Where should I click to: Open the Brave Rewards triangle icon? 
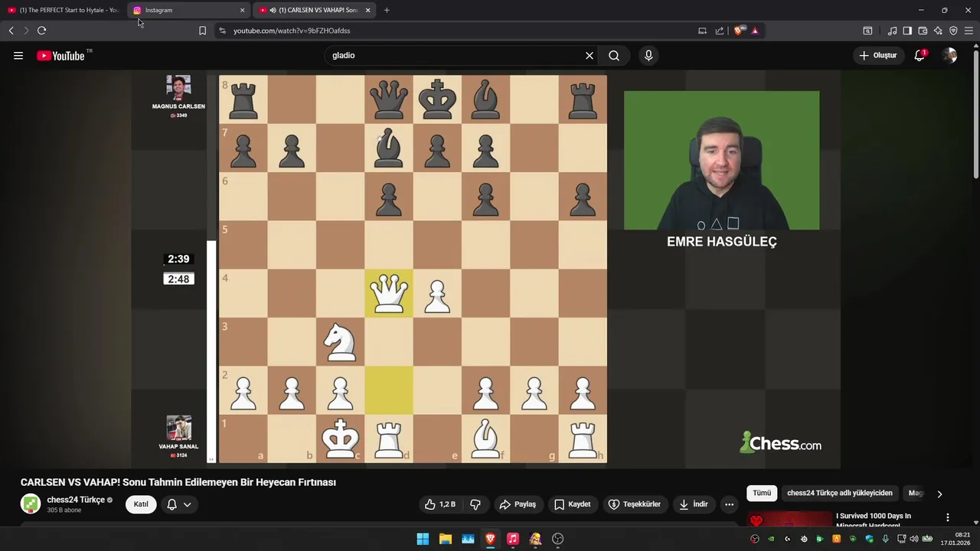pos(755,31)
